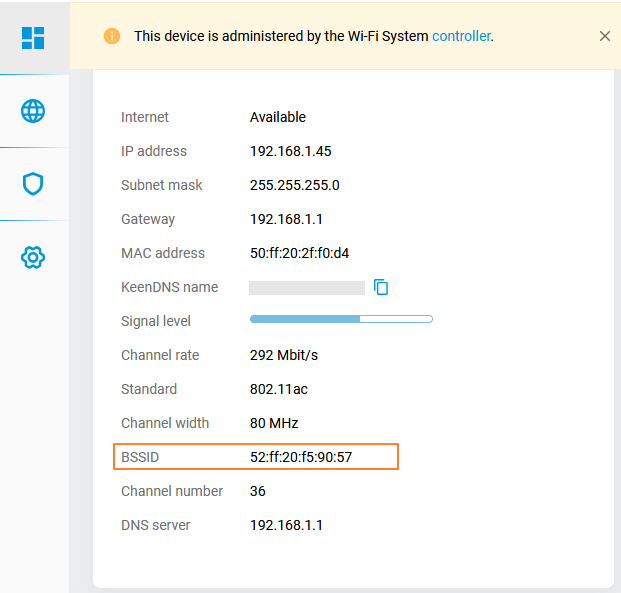The height and width of the screenshot is (593, 621).
Task: Click the Subnet mask value 255.255.255.0
Action: click(x=294, y=185)
